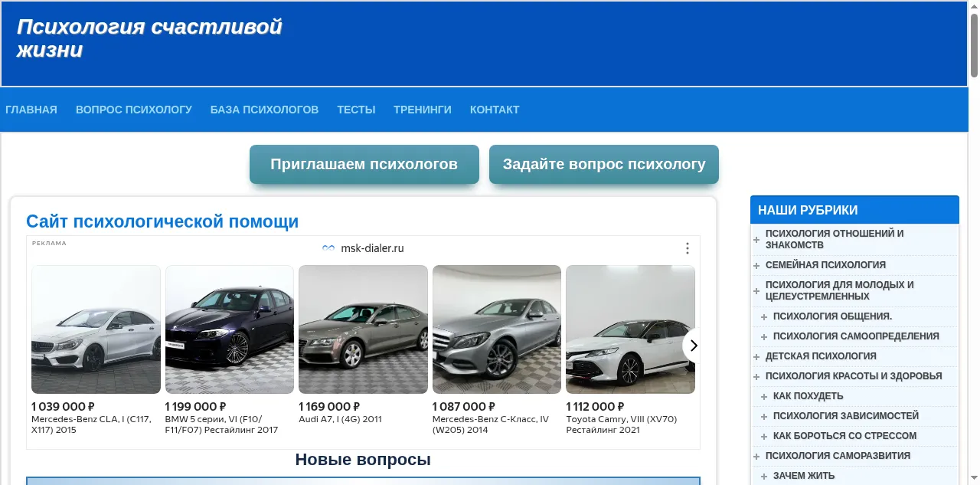Click the price 1 169 000 ₽
This screenshot has height=485, width=980.
tap(329, 407)
